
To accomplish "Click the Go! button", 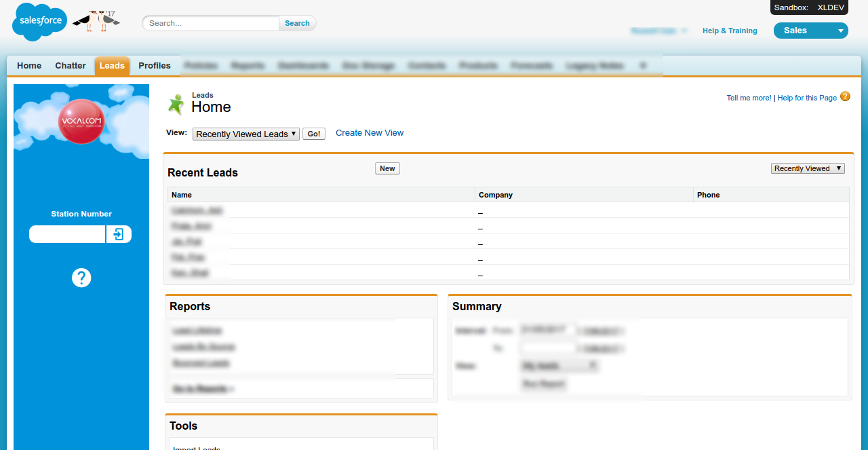I will [x=314, y=134].
